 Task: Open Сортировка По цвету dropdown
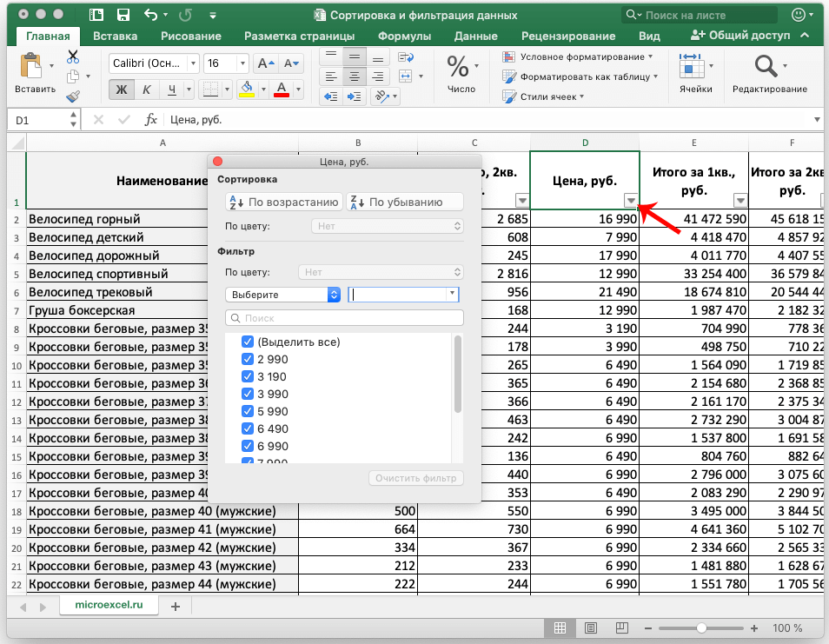pos(388,226)
